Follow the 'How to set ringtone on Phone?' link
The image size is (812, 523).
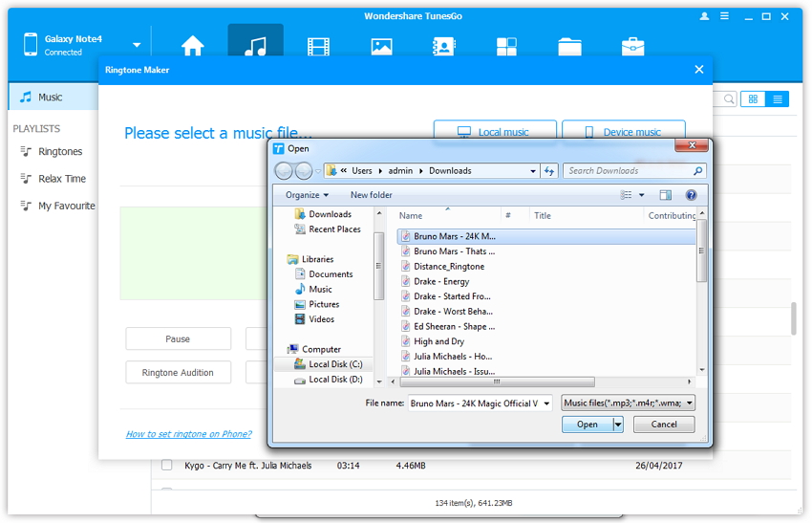point(189,434)
